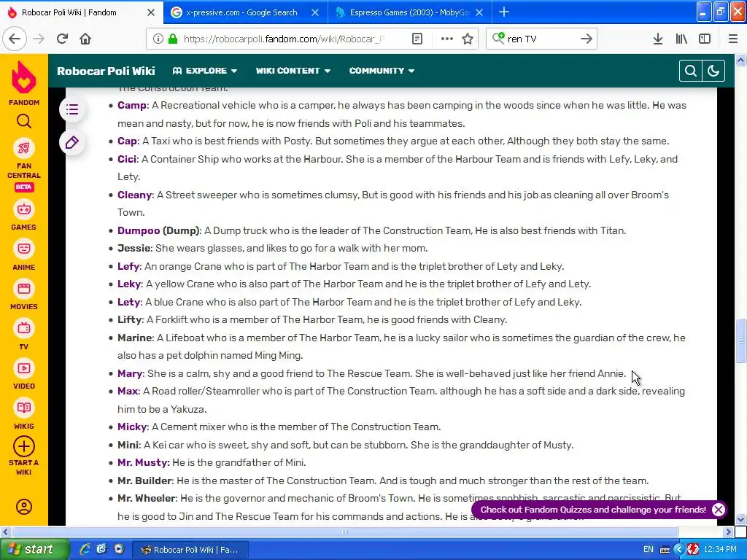This screenshot has height=560, width=747.
Task: Open search engine selector icon
Action: coord(498,38)
